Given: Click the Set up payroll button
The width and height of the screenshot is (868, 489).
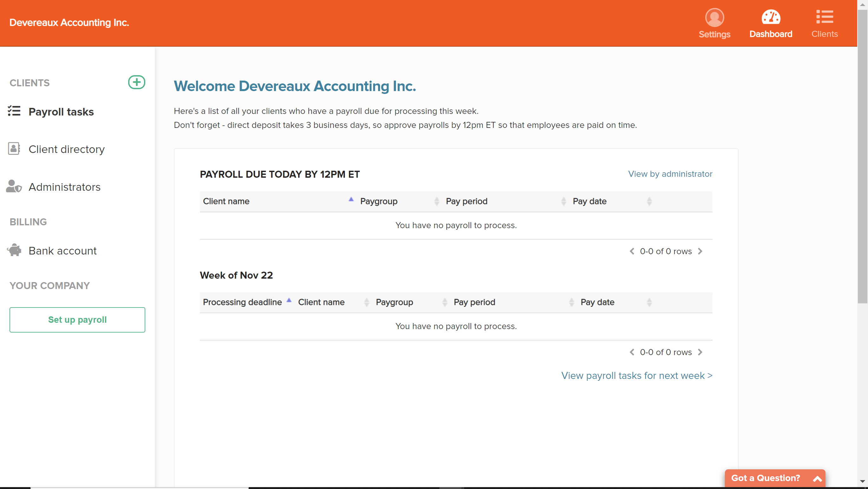Looking at the screenshot, I should [x=77, y=320].
